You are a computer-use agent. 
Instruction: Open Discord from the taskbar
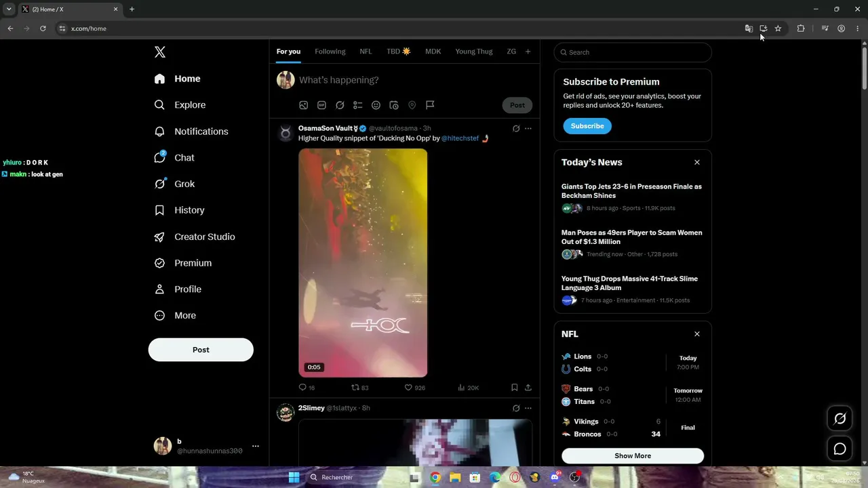[x=555, y=477]
